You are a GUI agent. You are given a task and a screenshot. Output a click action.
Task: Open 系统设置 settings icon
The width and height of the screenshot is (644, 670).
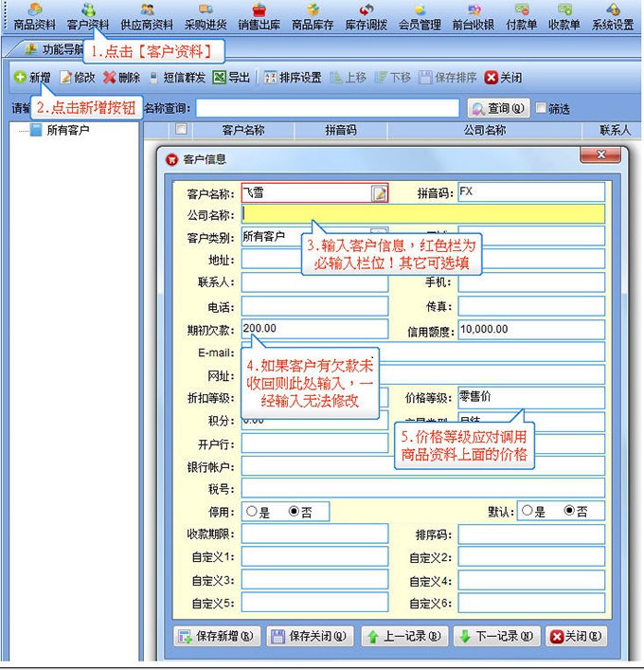612,17
